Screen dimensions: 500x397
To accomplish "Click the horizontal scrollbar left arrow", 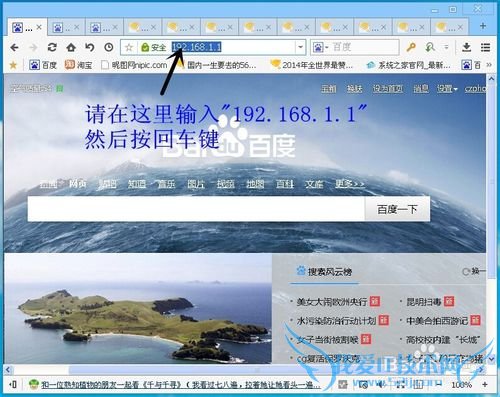I will coord(8,369).
